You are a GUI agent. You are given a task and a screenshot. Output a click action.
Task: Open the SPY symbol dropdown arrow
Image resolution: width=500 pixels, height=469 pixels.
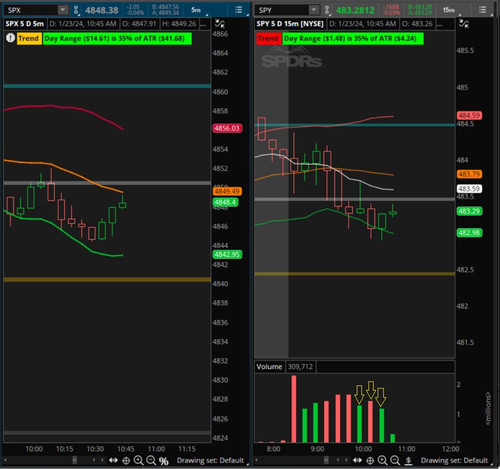tap(314, 10)
